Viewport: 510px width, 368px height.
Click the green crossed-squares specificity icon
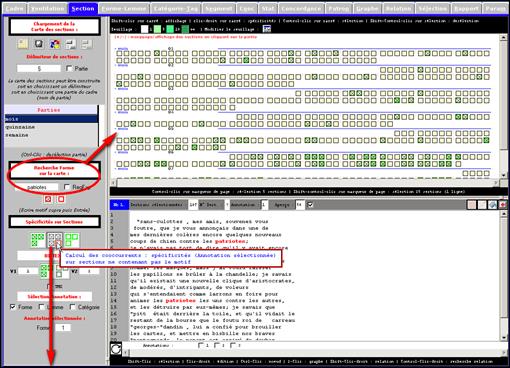38,240
